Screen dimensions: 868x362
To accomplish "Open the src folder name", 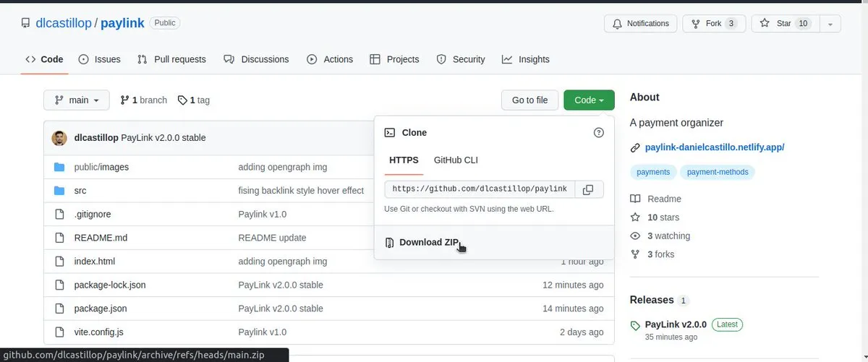I will point(80,191).
